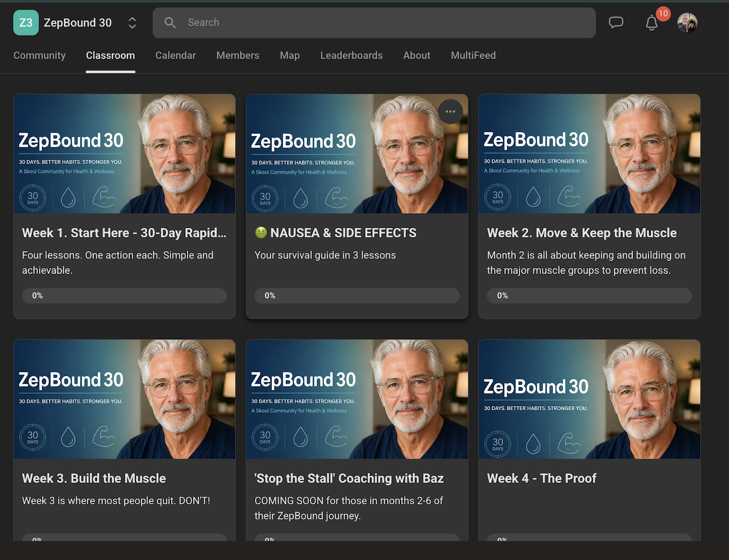Switch to the MultiFeed tab

[473, 56]
